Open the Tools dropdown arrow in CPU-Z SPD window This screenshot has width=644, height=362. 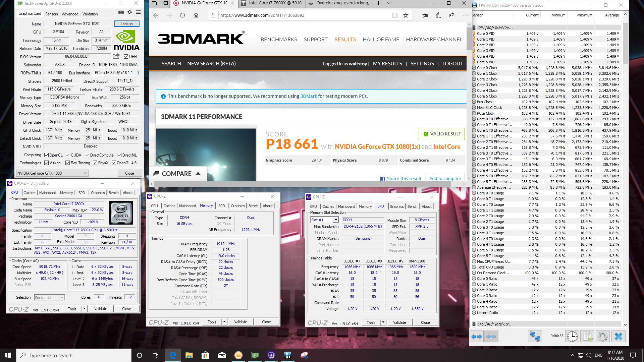(x=383, y=322)
